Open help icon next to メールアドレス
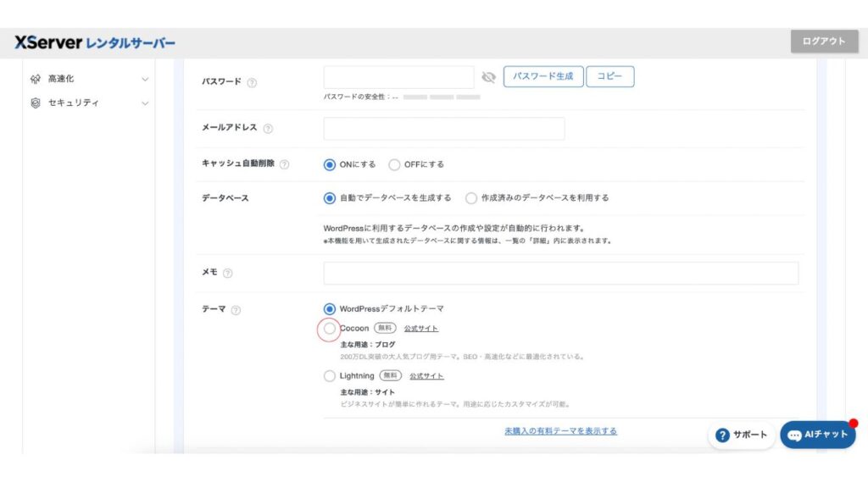 pos(268,129)
